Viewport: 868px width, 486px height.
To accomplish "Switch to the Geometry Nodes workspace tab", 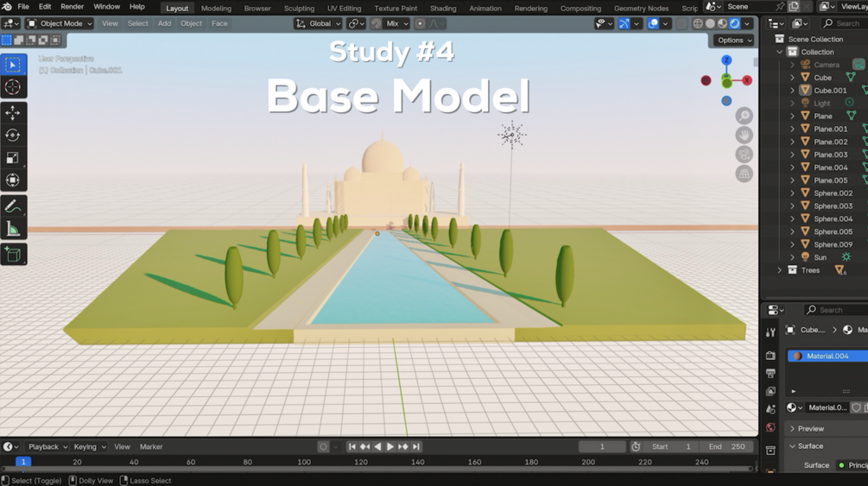I will point(641,9).
